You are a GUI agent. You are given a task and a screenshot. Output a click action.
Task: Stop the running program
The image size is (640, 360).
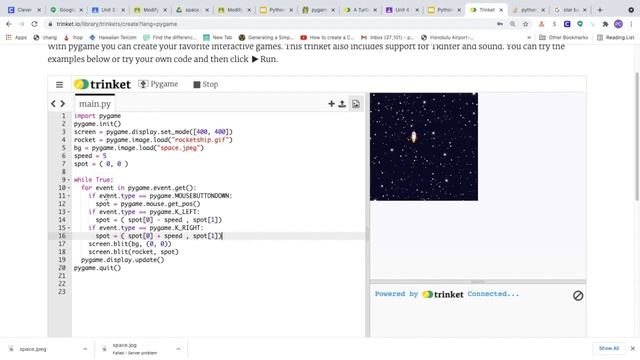(206, 84)
